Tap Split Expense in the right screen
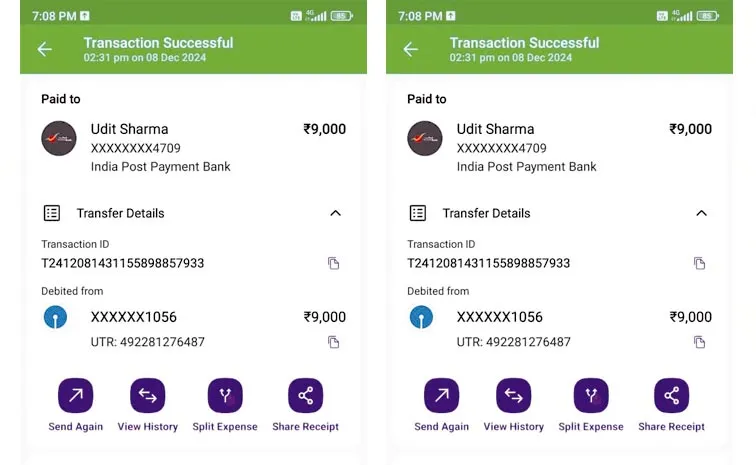Screen dimensions: 756x465 coord(591,396)
